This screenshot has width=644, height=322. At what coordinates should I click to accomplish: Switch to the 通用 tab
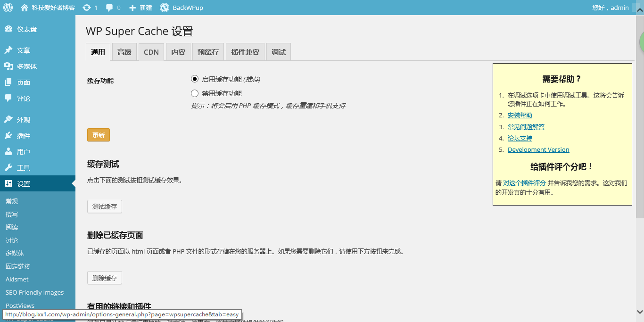(98, 52)
